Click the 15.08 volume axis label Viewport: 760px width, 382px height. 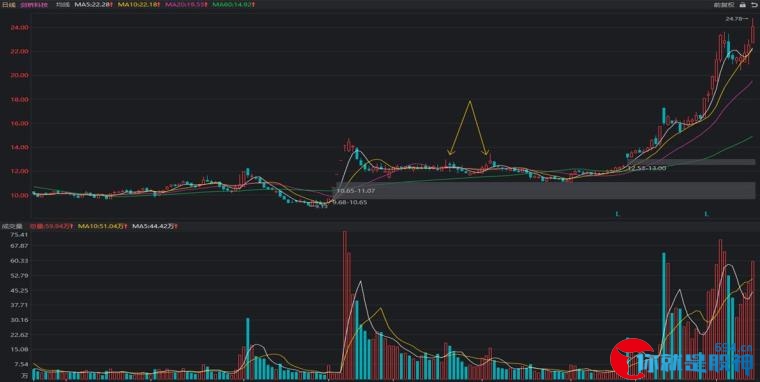(20, 350)
